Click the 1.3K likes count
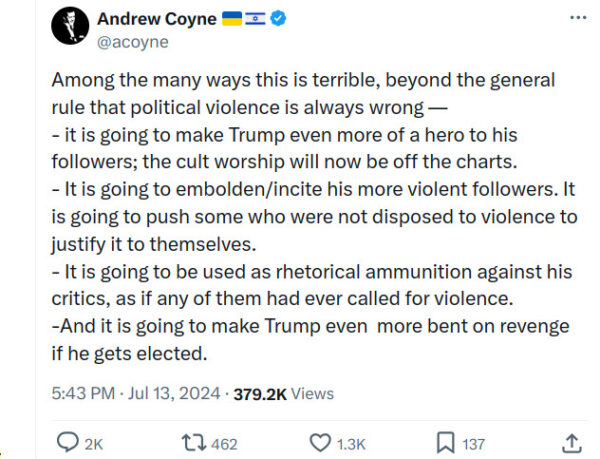The width and height of the screenshot is (600, 459). 353,442
